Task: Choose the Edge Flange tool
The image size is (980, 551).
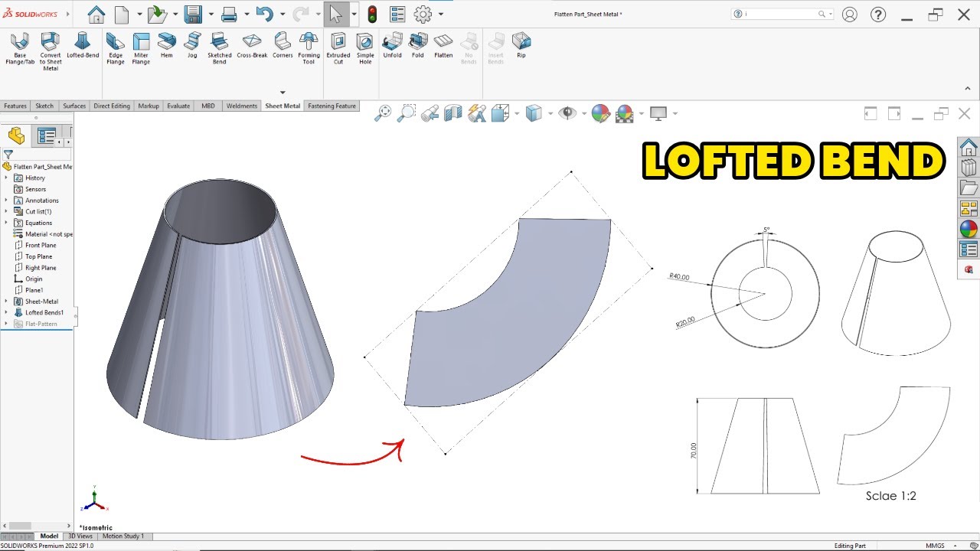Action: pyautogui.click(x=116, y=47)
